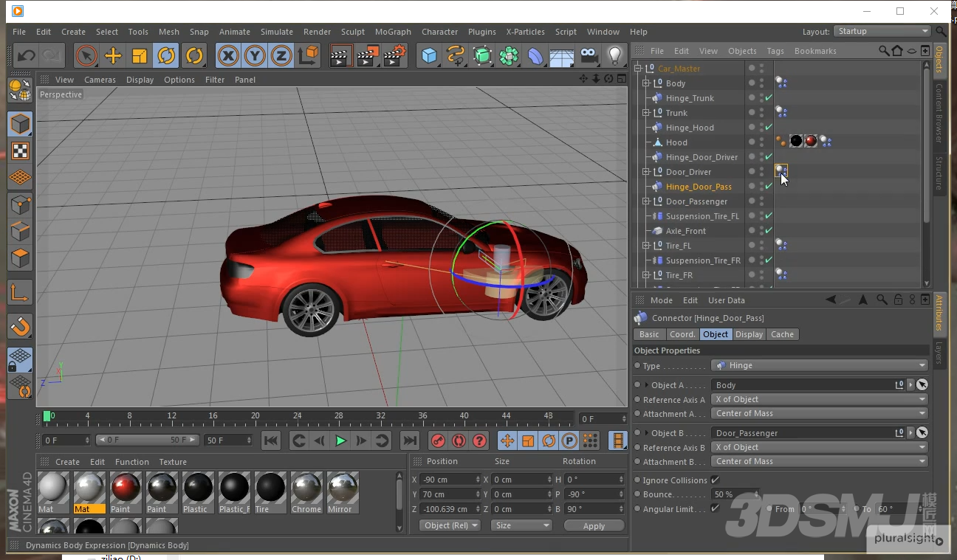Click the Coordinate System icon

click(309, 55)
